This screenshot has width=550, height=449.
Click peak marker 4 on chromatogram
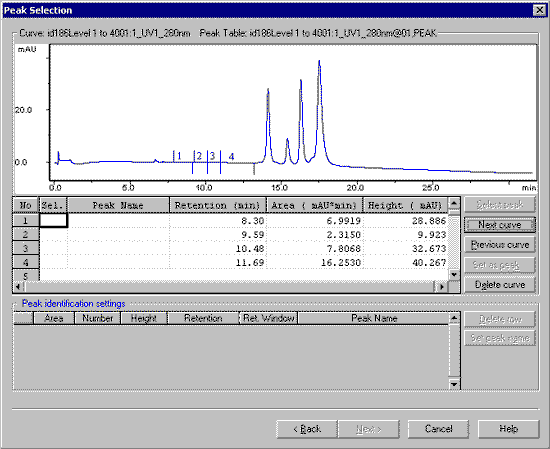tap(231, 156)
